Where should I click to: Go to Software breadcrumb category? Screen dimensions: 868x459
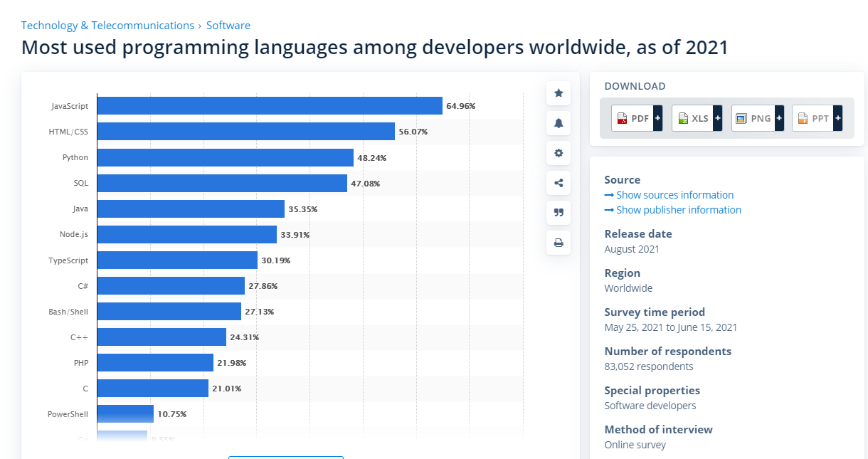point(228,26)
